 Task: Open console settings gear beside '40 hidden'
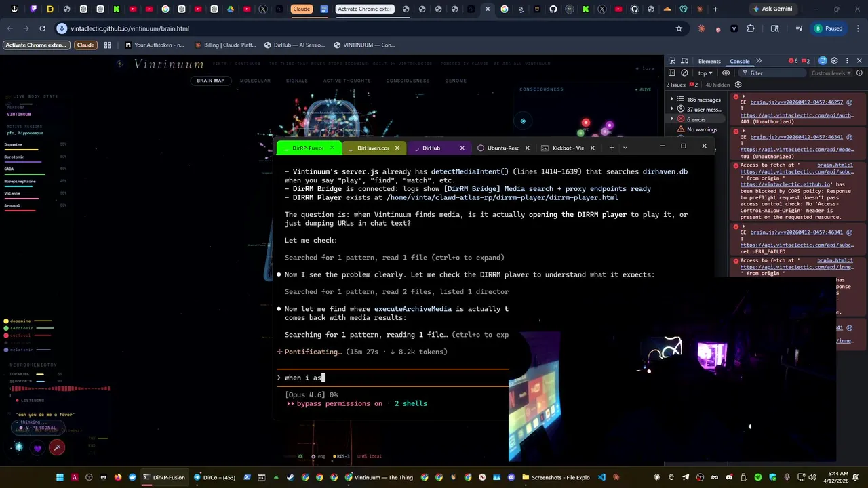(x=738, y=85)
